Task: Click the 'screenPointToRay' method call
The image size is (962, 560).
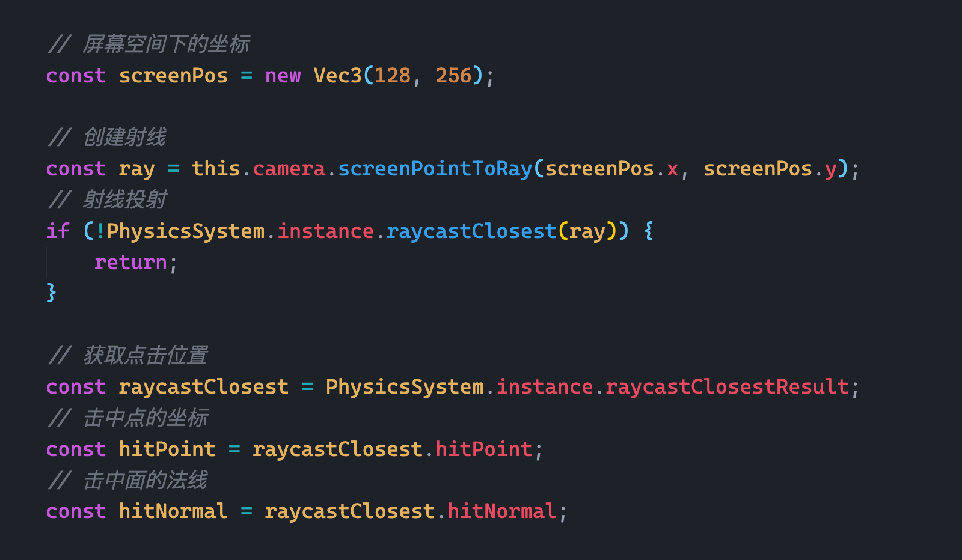Action: pos(435,169)
